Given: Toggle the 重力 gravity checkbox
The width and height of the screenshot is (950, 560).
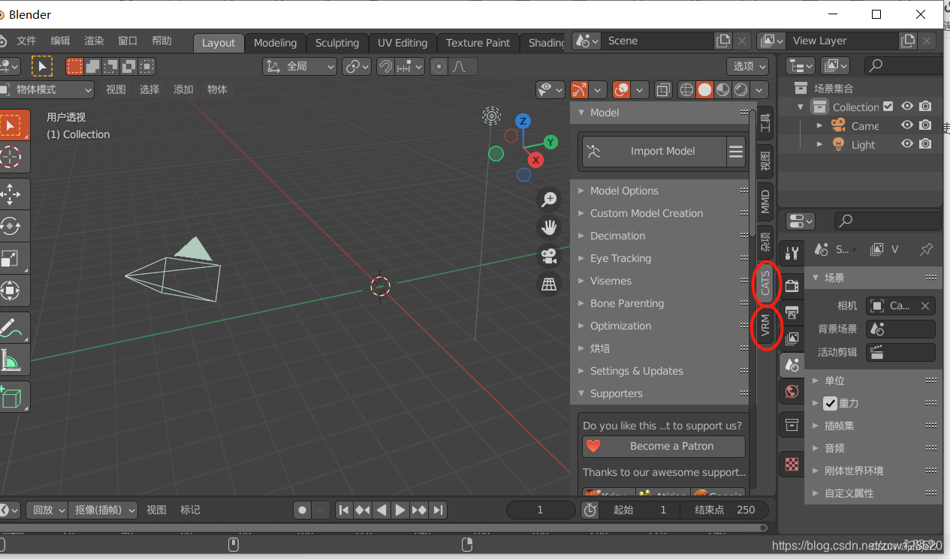Looking at the screenshot, I should tap(830, 403).
